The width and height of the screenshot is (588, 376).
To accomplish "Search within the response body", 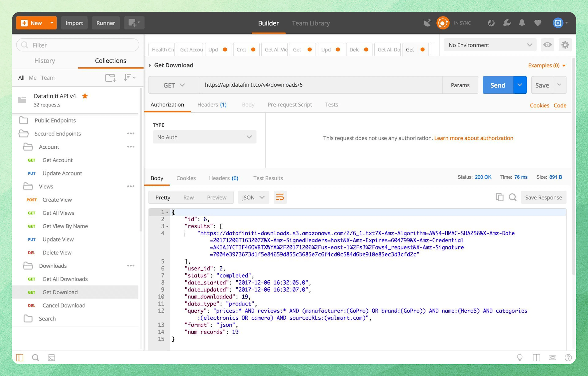I will 513,197.
